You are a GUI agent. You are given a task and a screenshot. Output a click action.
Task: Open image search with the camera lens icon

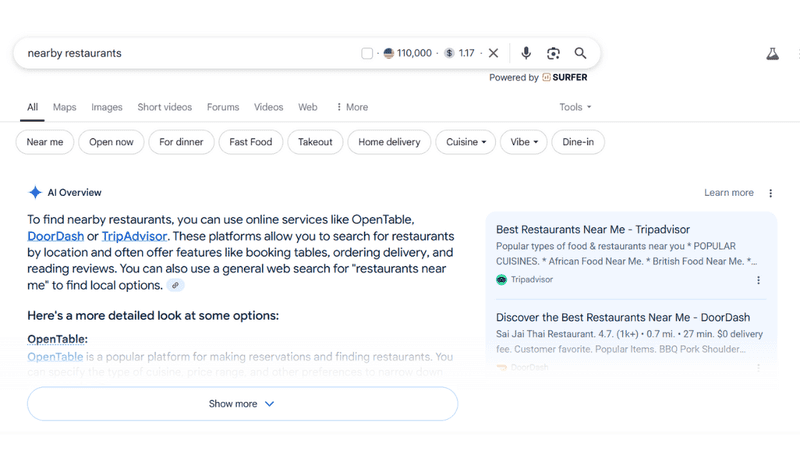tap(553, 53)
